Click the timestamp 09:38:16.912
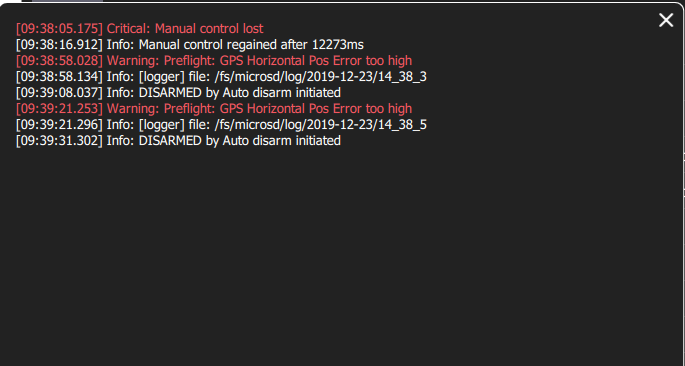The image size is (685, 366). [x=59, y=45]
